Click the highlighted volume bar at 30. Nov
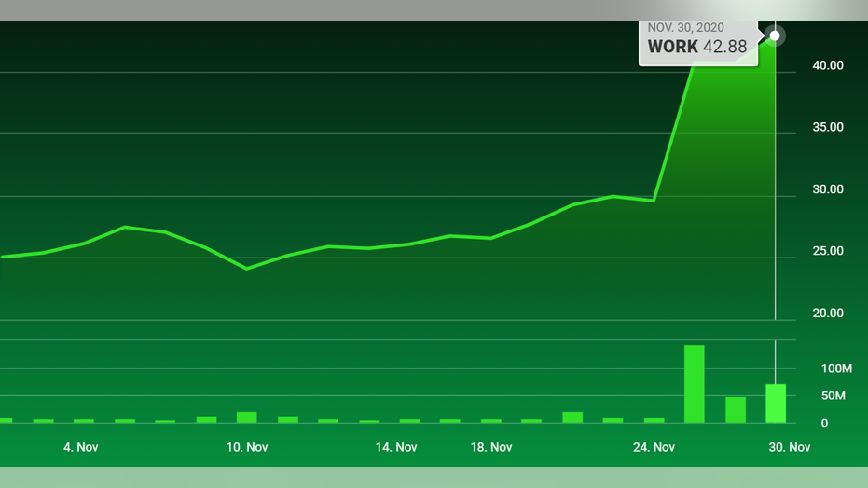This screenshot has height=488, width=868. tap(776, 403)
